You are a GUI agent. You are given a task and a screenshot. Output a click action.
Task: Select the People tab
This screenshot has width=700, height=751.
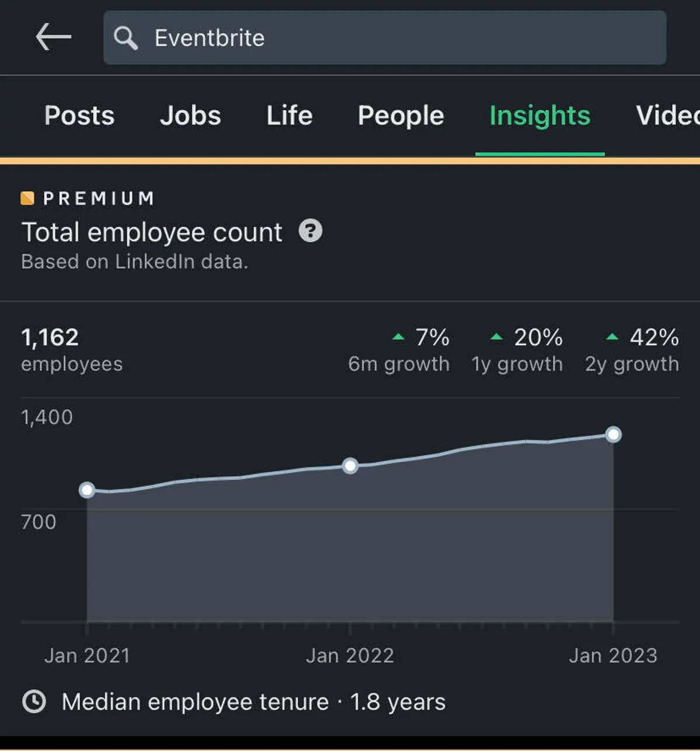(401, 116)
